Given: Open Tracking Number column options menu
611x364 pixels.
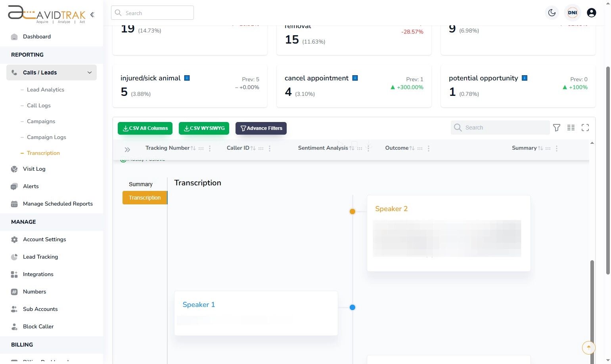Looking at the screenshot, I should (210, 148).
